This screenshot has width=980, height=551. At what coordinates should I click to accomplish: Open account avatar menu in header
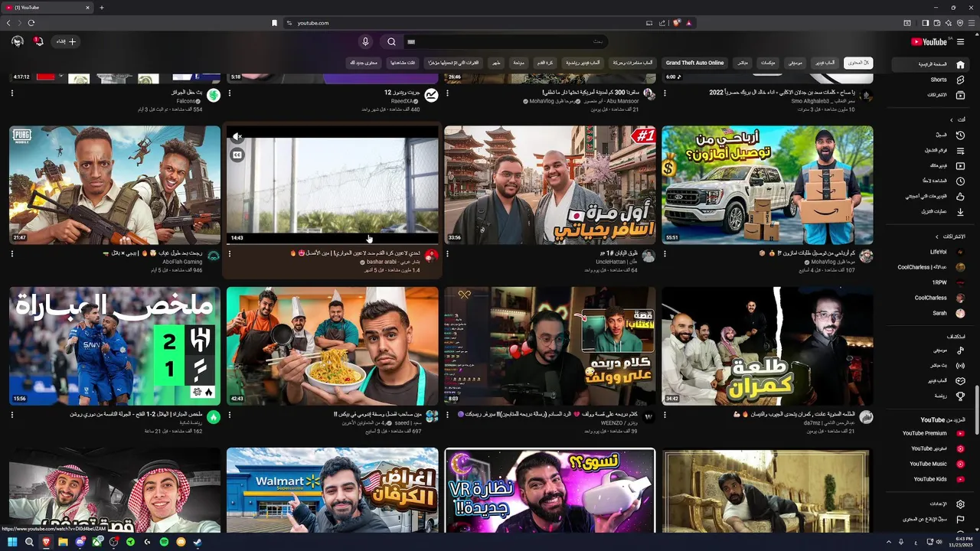tap(18, 41)
